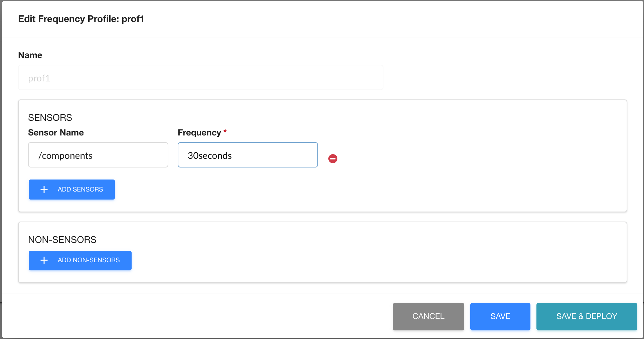Screen dimensions: 644x339
Task: Click the Name label above prof1
Action: coord(30,55)
